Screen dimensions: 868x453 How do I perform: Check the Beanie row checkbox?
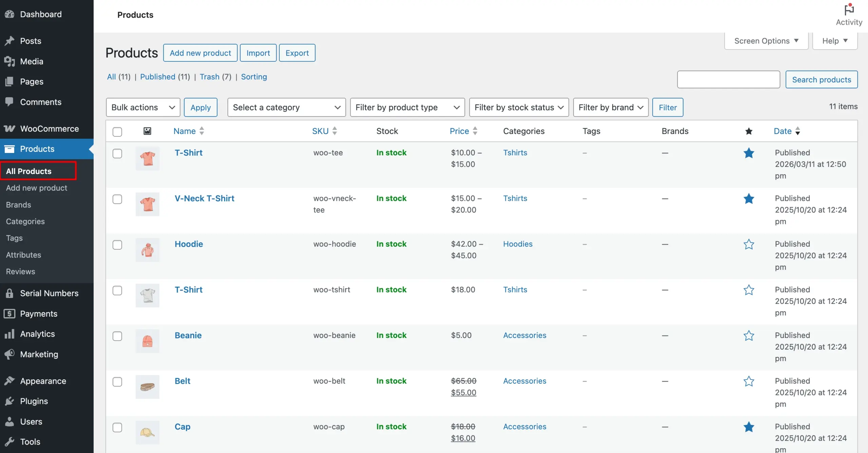coord(117,336)
